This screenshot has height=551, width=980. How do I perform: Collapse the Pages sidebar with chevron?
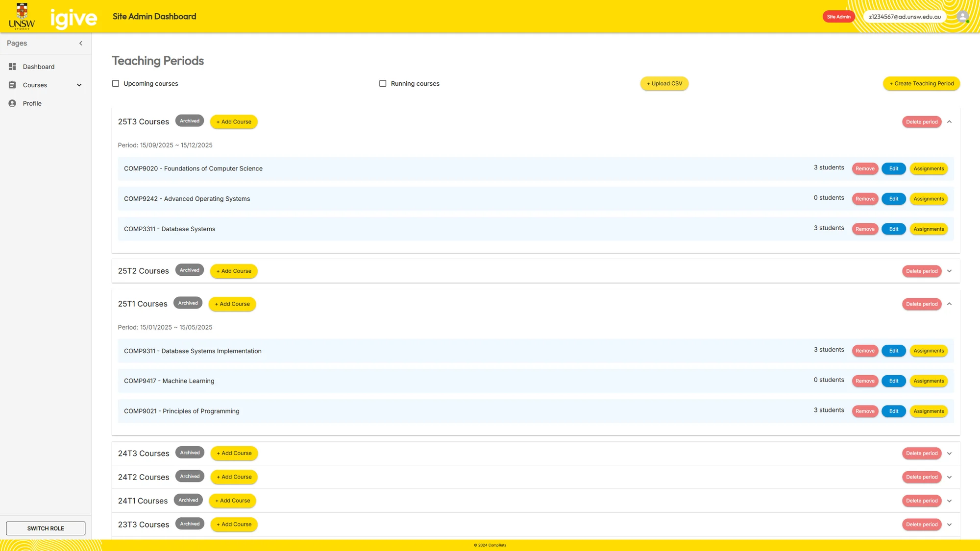point(81,43)
